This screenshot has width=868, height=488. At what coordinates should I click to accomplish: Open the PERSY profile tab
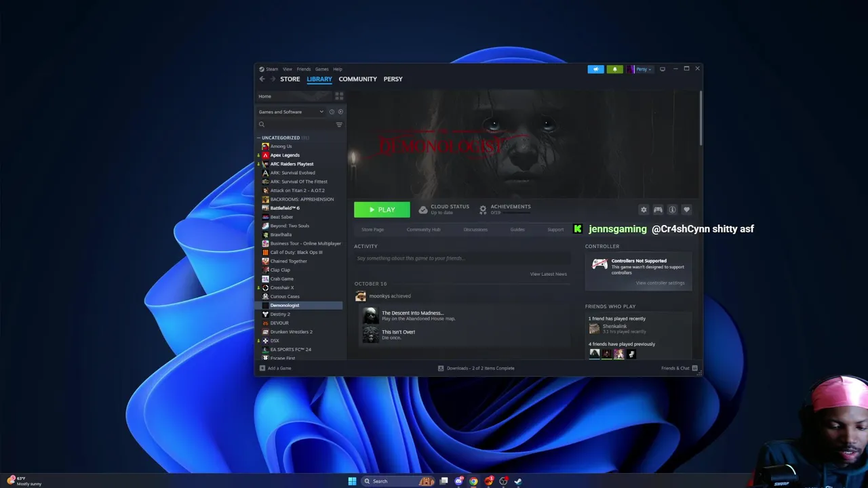click(x=393, y=79)
